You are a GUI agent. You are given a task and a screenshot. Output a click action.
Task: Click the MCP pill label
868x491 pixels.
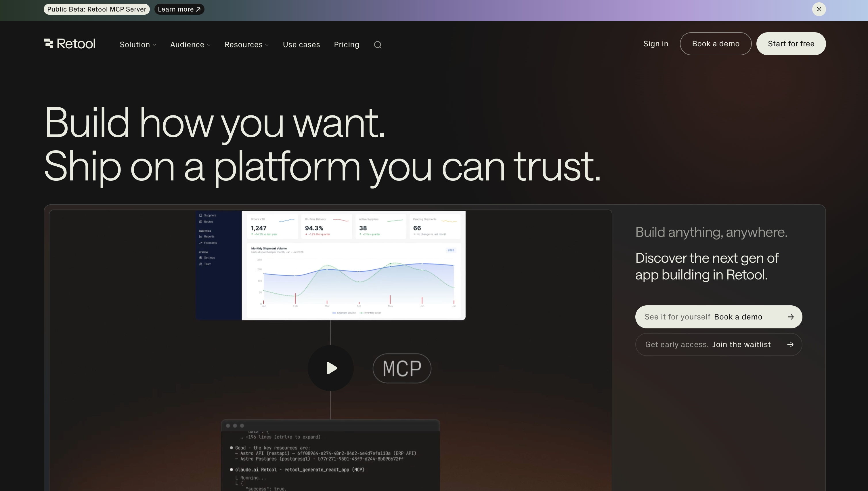[402, 368]
